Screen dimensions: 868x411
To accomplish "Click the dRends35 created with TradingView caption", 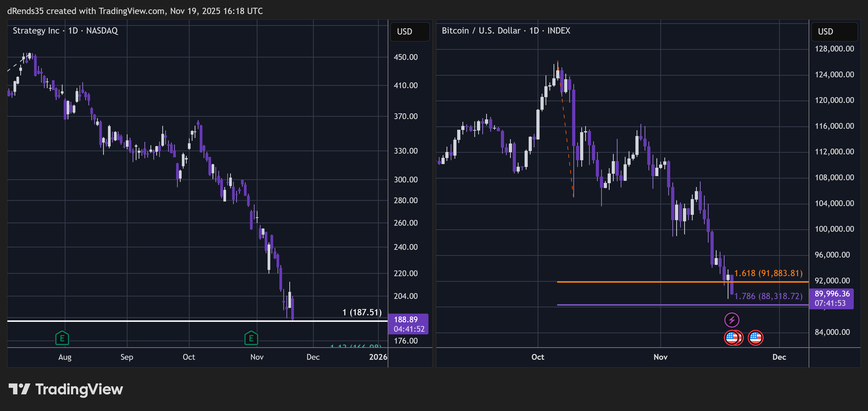I will [135, 11].
